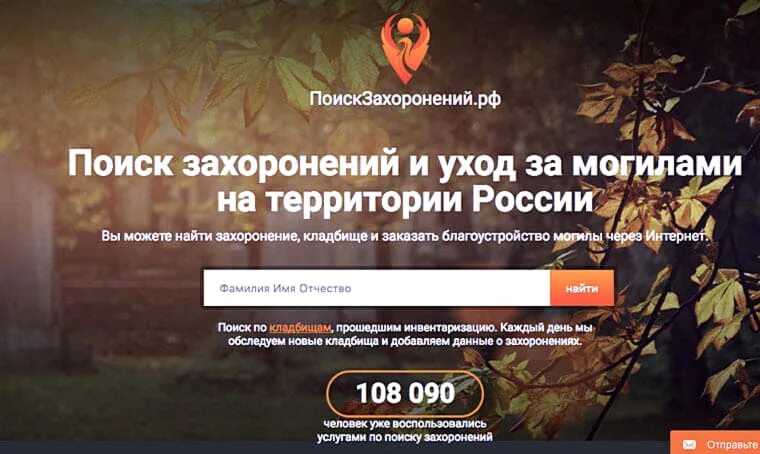
Task: Click the 108 090 counter badge
Action: coord(405,393)
